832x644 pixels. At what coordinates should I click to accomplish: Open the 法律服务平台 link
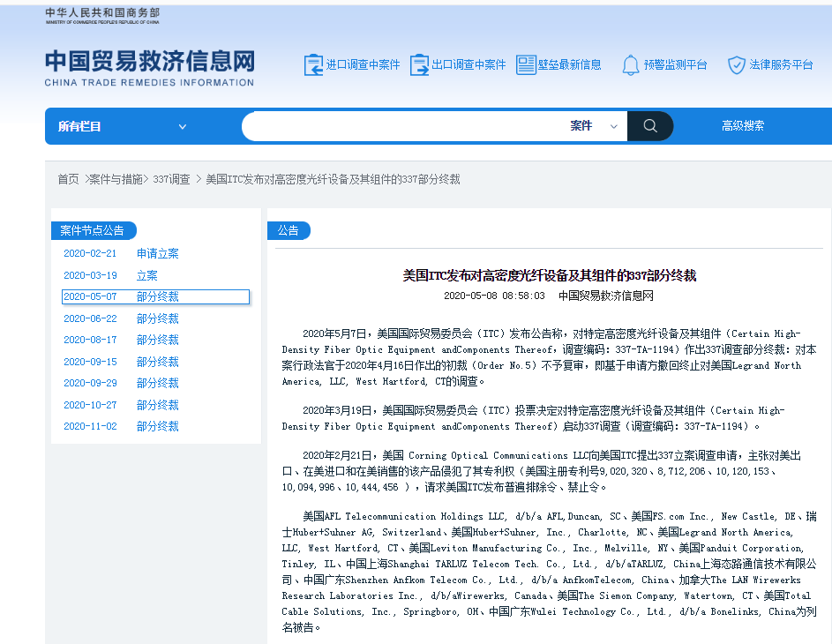point(781,64)
